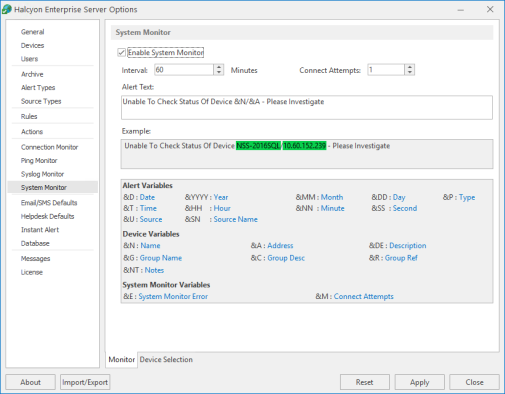This screenshot has height=394, width=505.
Task: Insert the Year alert variable
Action: [x=221, y=197]
